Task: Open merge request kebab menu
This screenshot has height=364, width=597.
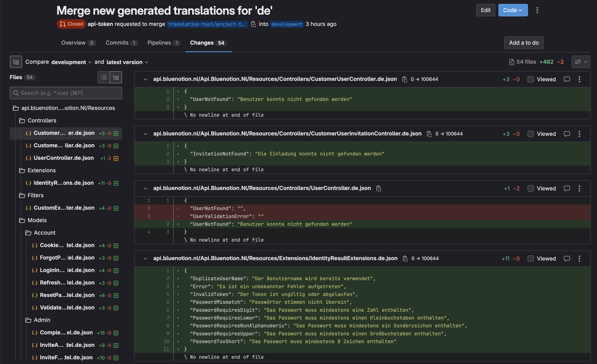Action: tap(537, 10)
